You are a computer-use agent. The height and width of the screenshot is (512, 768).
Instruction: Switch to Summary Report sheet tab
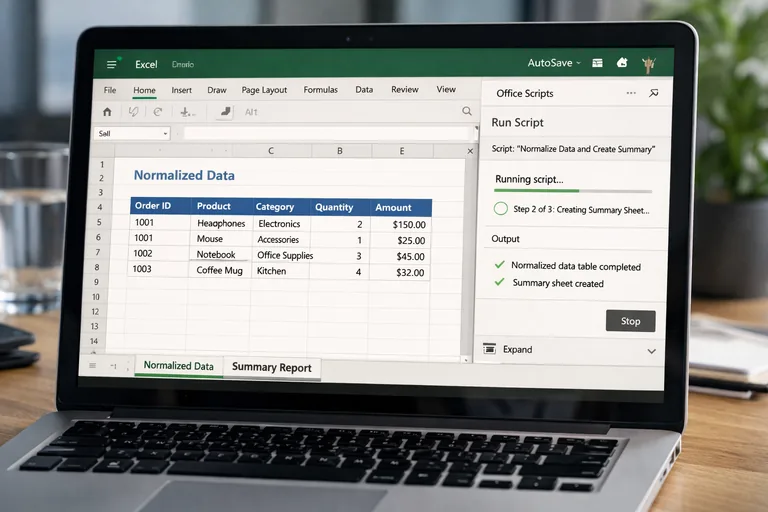click(271, 367)
